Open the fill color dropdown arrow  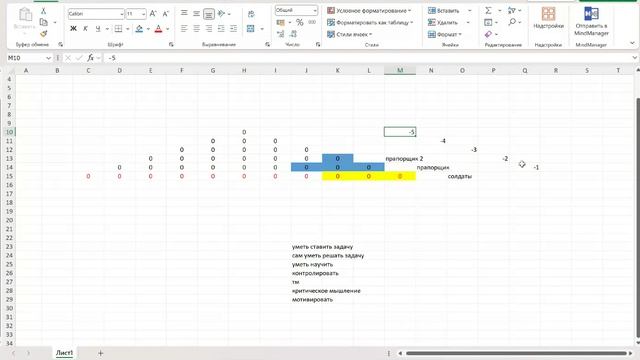click(x=148, y=29)
